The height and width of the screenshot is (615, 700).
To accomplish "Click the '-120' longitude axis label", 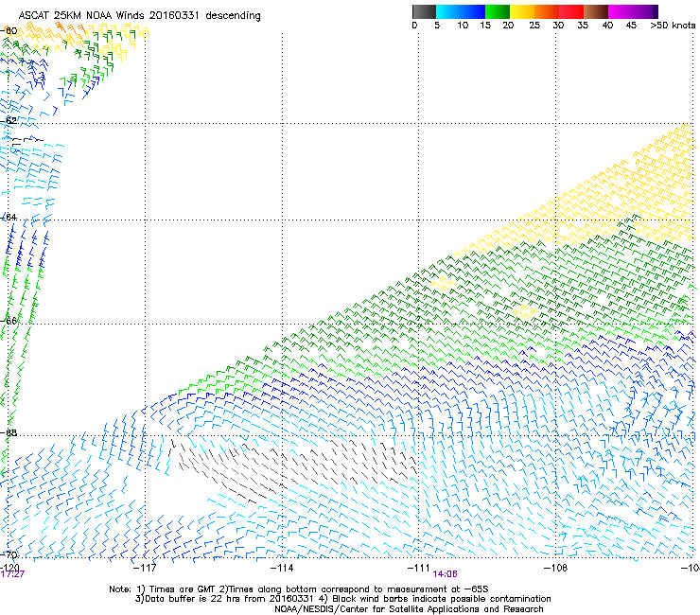I will coord(9,567).
